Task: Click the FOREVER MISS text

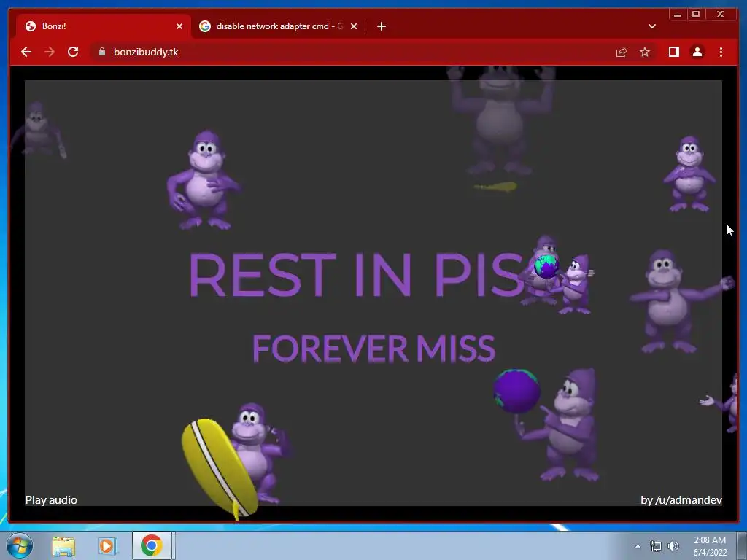Action: point(374,348)
